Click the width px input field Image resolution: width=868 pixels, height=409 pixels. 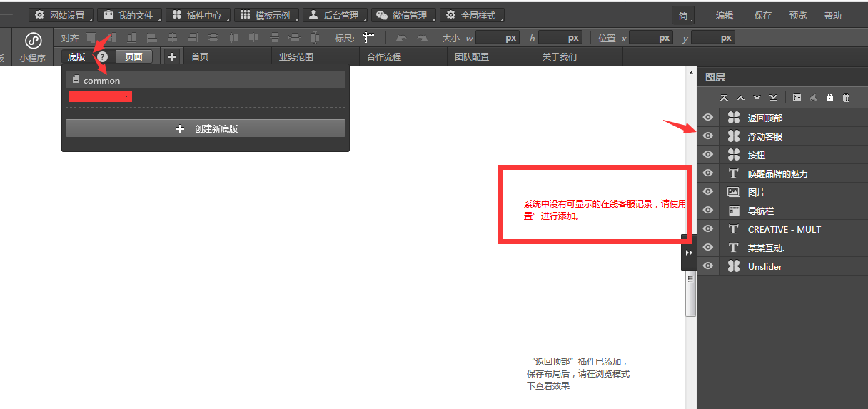tap(498, 38)
